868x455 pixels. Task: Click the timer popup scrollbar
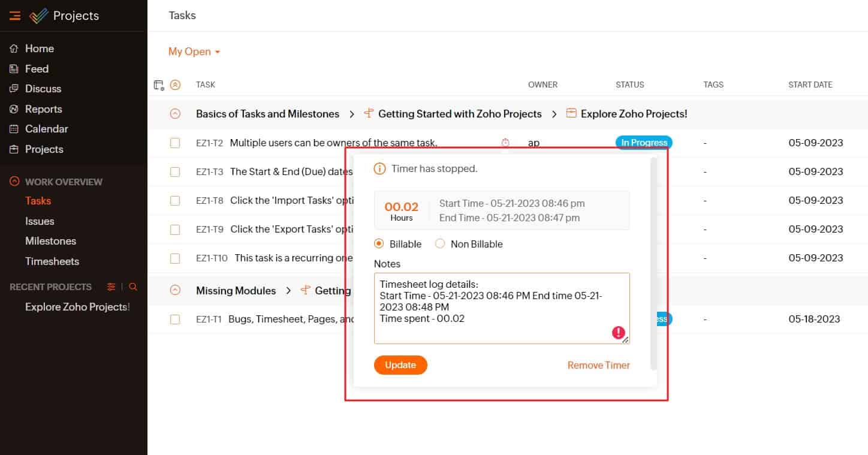pos(654,264)
